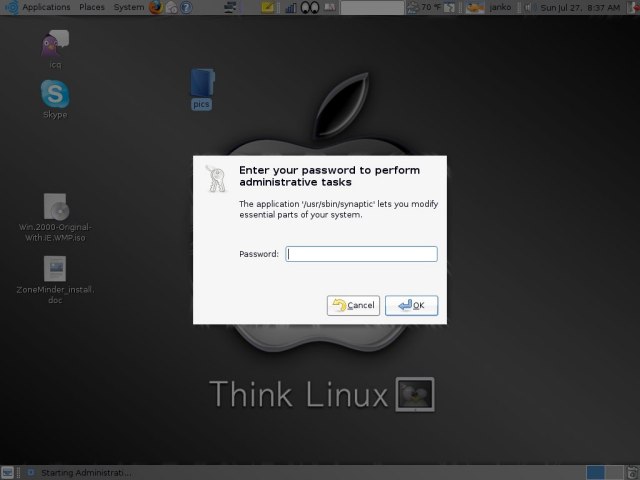Open the weather applet showing 70 °F
The width and height of the screenshot is (640, 480).
pos(425,7)
